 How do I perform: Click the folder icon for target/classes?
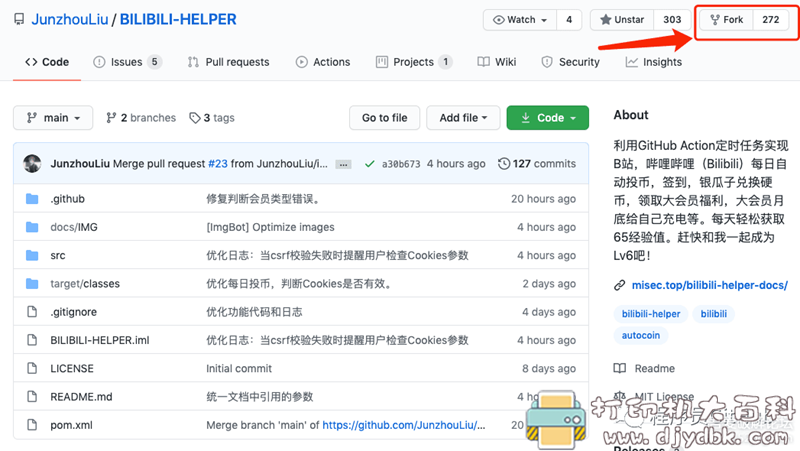32,284
